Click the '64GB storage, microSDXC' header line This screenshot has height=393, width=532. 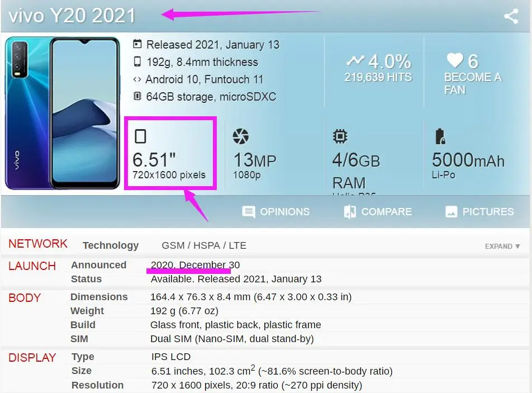click(x=211, y=97)
